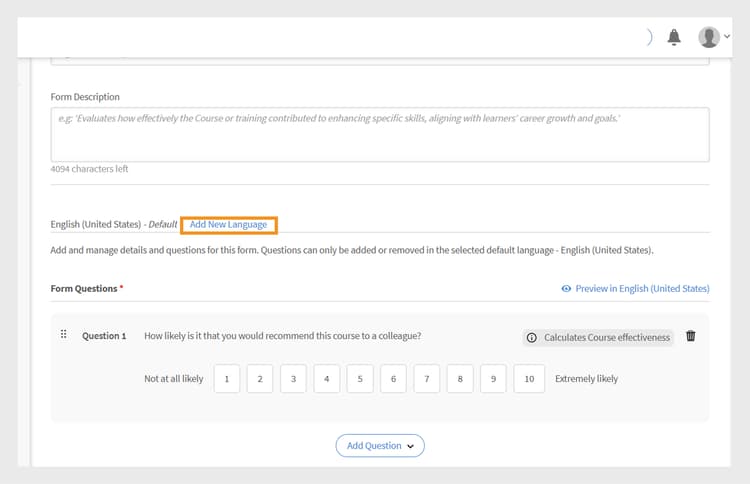
Task: Open Preview in English (United States)
Action: click(x=642, y=289)
